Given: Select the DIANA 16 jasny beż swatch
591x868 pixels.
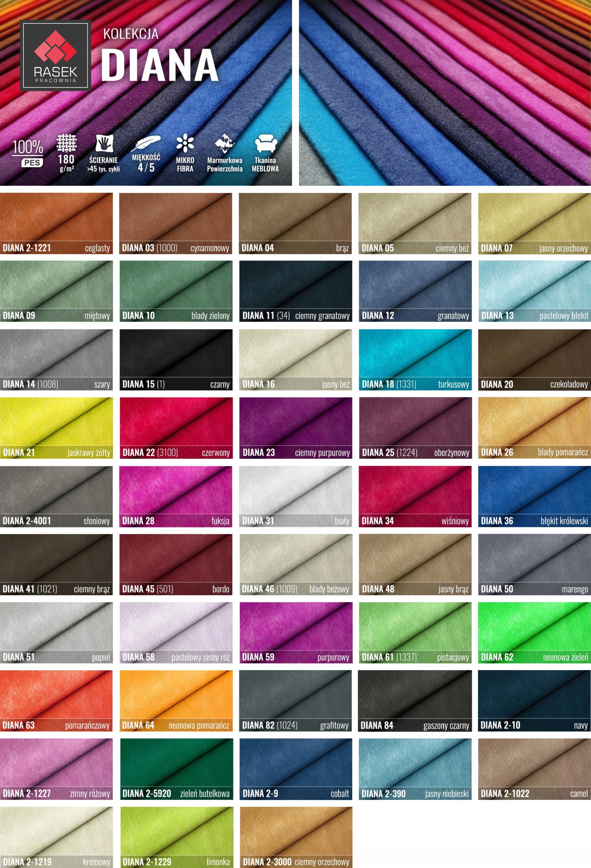Looking at the screenshot, I should (296, 360).
